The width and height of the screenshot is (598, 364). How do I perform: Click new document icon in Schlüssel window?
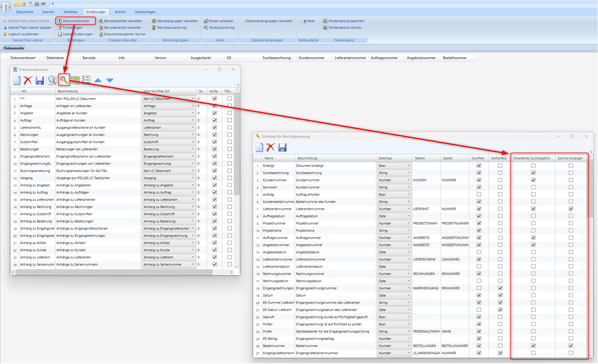click(259, 147)
